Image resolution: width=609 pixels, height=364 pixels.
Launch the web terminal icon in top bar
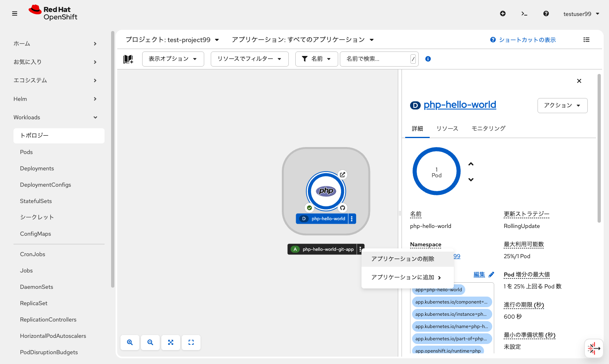click(x=524, y=13)
